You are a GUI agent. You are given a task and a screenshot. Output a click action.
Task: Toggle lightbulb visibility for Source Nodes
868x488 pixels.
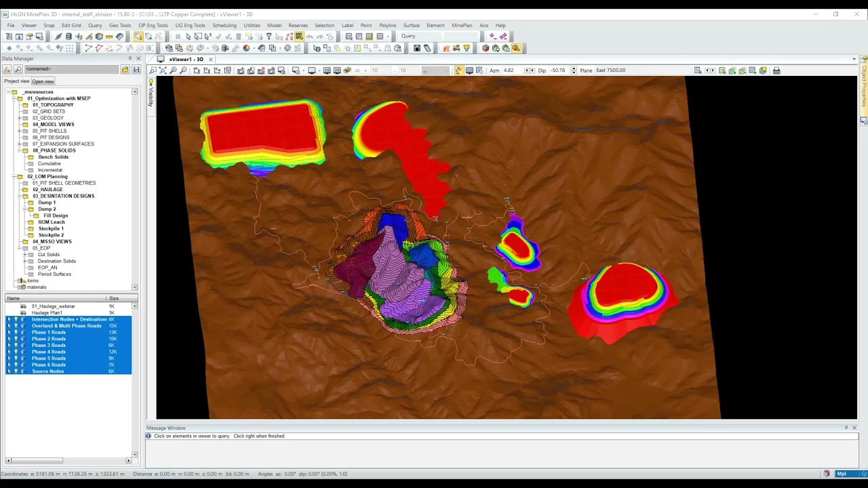[x=16, y=371]
